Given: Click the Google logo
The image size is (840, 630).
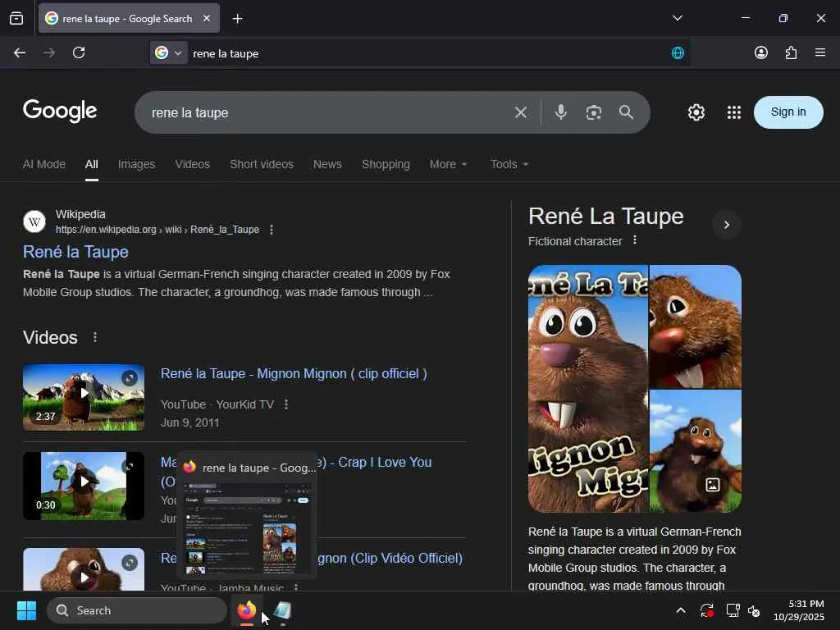Looking at the screenshot, I should point(60,111).
